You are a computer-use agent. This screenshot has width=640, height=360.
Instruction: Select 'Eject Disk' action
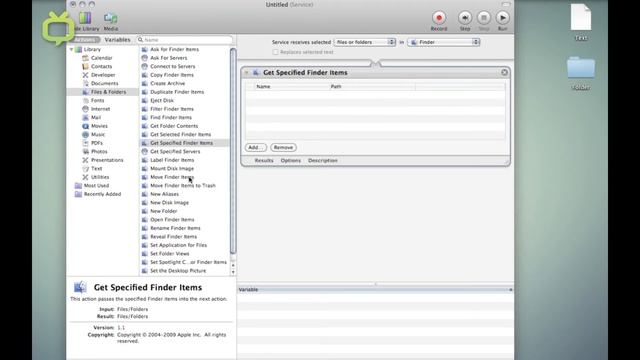click(x=162, y=100)
